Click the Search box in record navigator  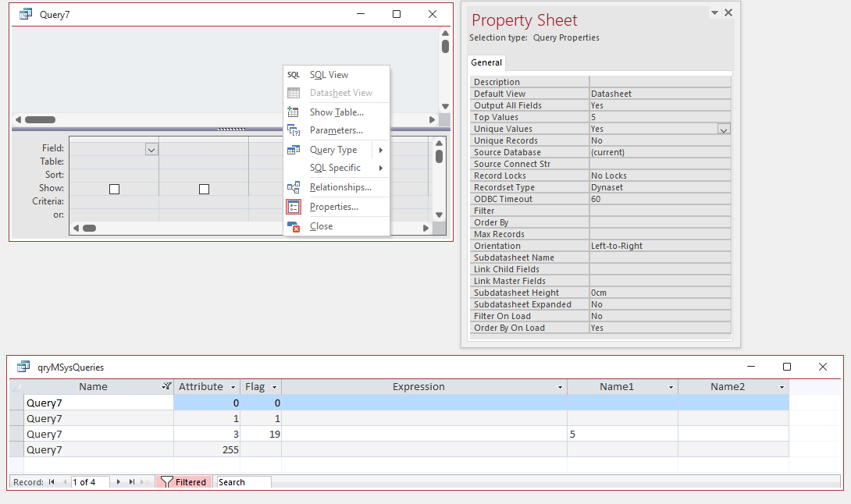coord(244,481)
